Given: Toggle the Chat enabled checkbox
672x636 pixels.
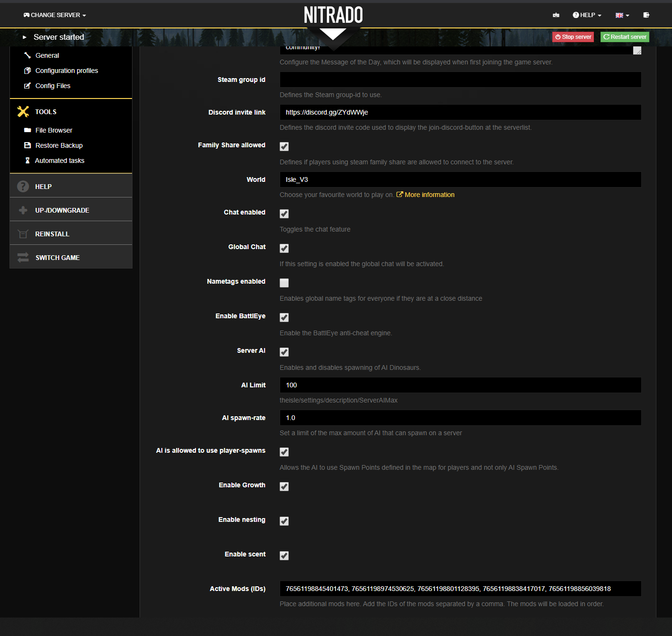Looking at the screenshot, I should tap(284, 214).
